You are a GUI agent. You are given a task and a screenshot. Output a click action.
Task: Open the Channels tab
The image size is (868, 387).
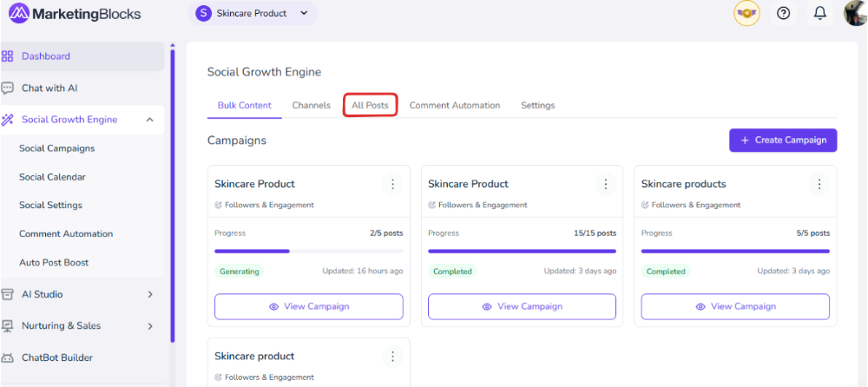[x=311, y=105]
